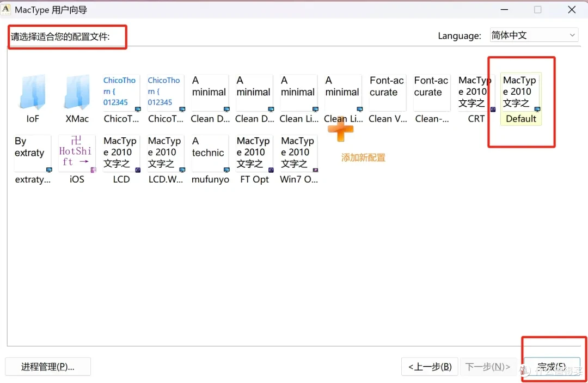Open the Language dropdown
588x383 pixels.
coord(534,35)
